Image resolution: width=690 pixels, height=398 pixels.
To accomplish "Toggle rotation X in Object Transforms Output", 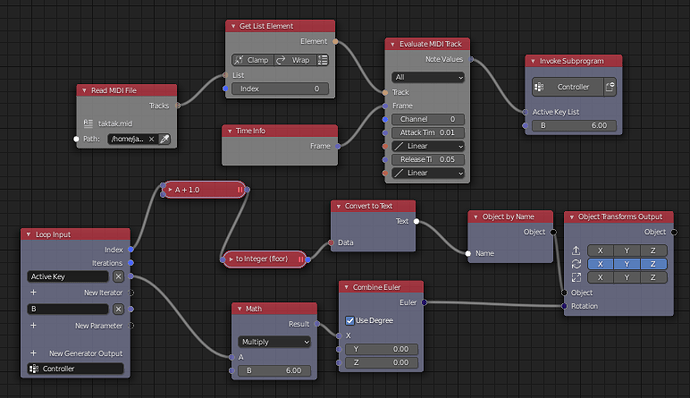I will [600, 264].
